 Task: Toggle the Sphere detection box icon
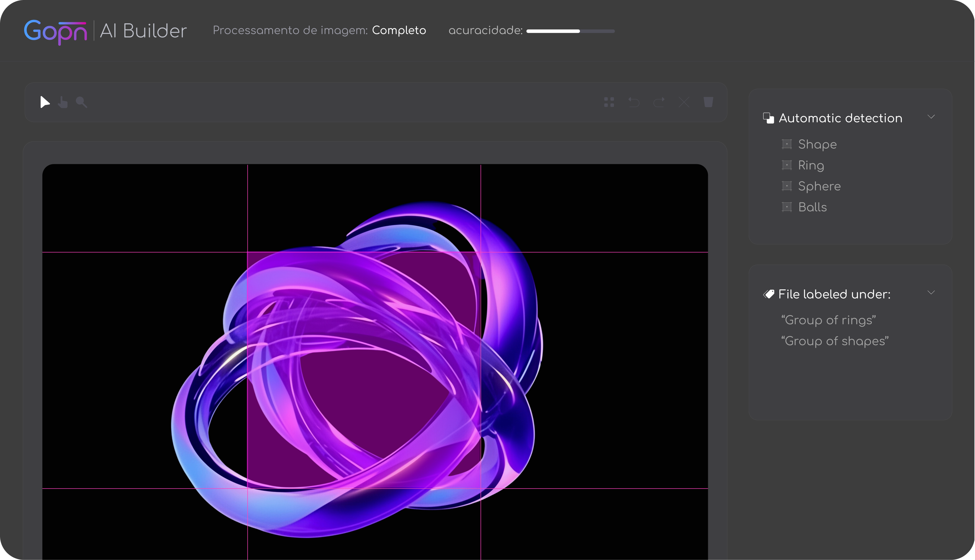786,186
